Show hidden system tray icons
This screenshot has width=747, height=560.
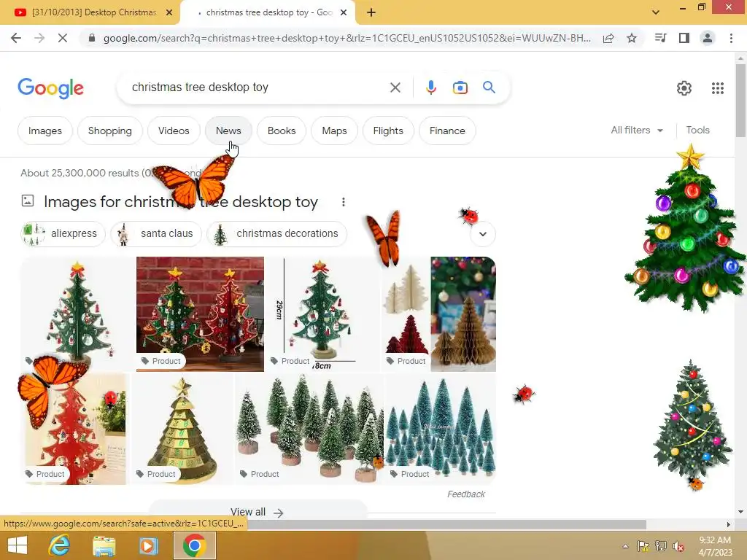(625, 547)
